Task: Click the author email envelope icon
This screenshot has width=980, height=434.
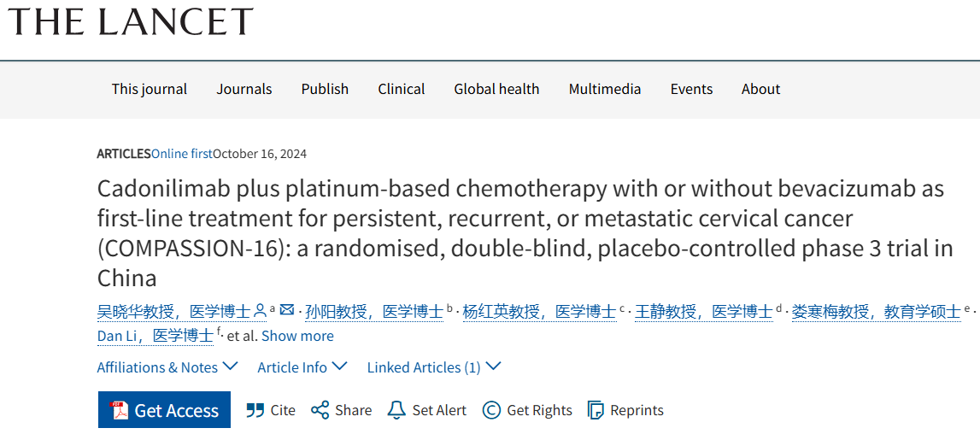Action: click(x=287, y=309)
